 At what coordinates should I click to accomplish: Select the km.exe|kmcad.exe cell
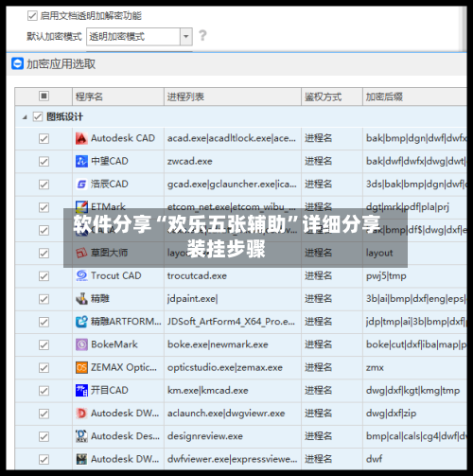coord(233,391)
